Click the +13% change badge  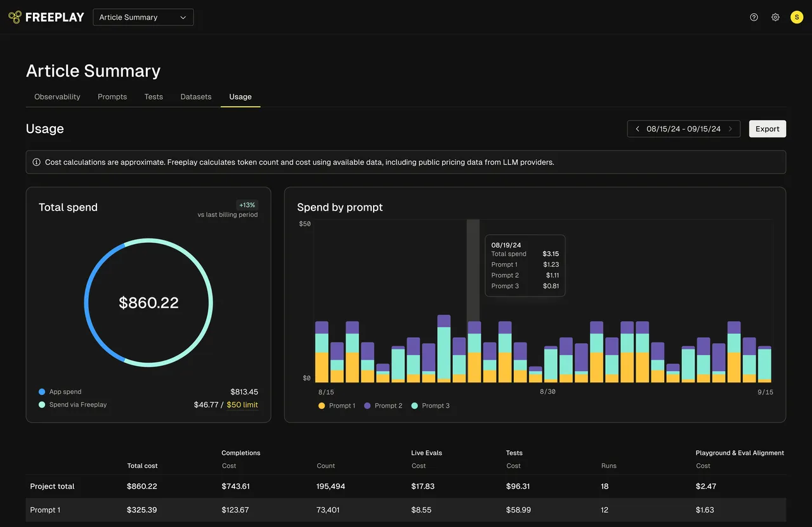[x=247, y=205]
